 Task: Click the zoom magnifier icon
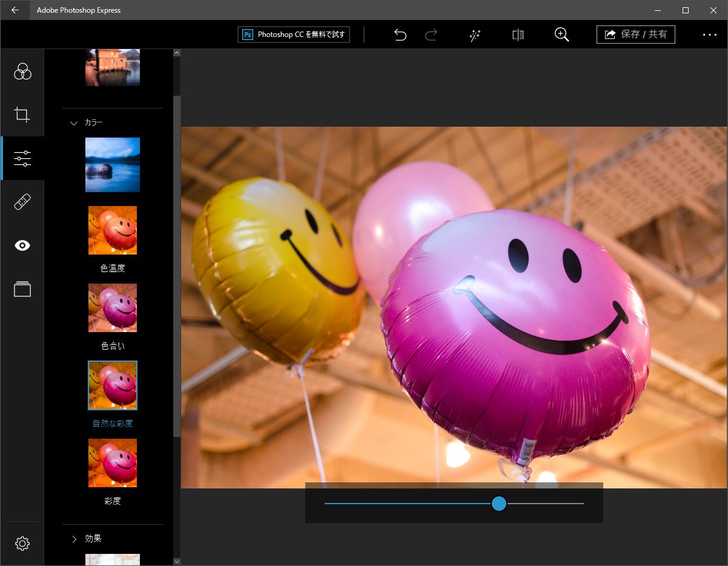click(561, 35)
